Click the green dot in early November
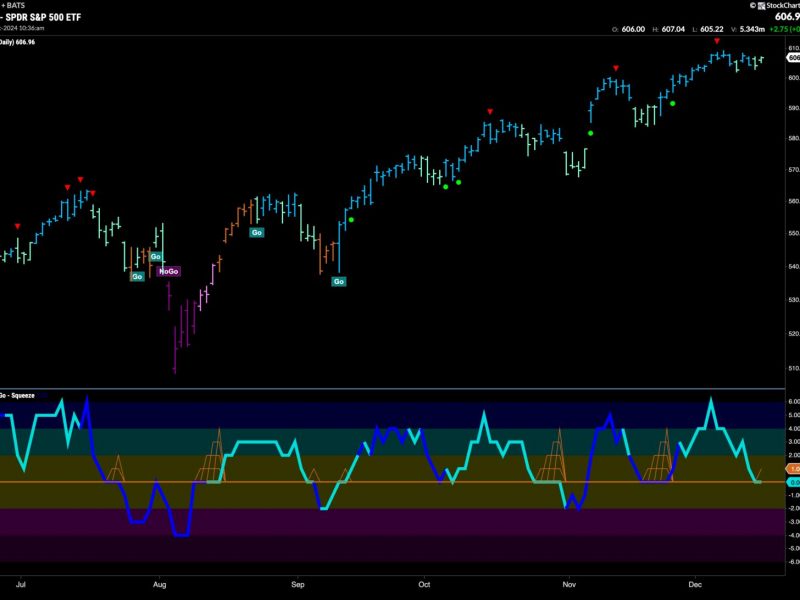The width and height of the screenshot is (800, 600). (x=590, y=133)
